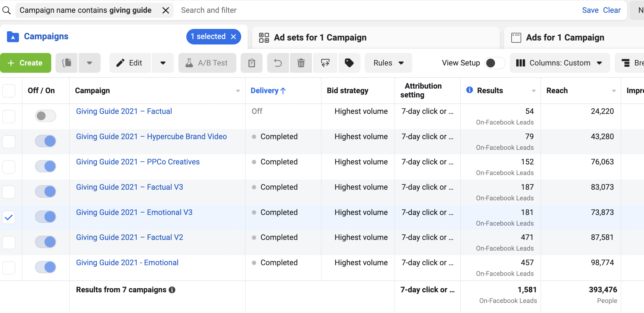Expand the Rules dropdown menu

[388, 63]
